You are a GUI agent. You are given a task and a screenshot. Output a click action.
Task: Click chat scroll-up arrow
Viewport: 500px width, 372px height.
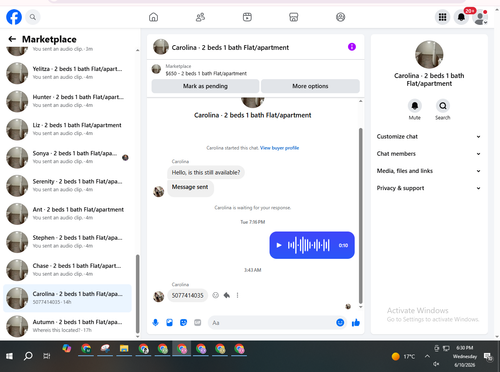pyautogui.click(x=360, y=101)
